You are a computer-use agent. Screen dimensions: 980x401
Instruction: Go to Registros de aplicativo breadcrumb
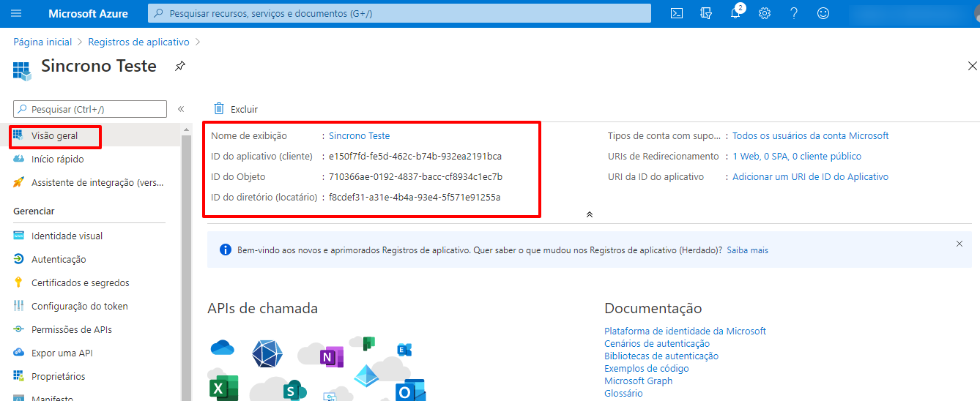coord(138,42)
